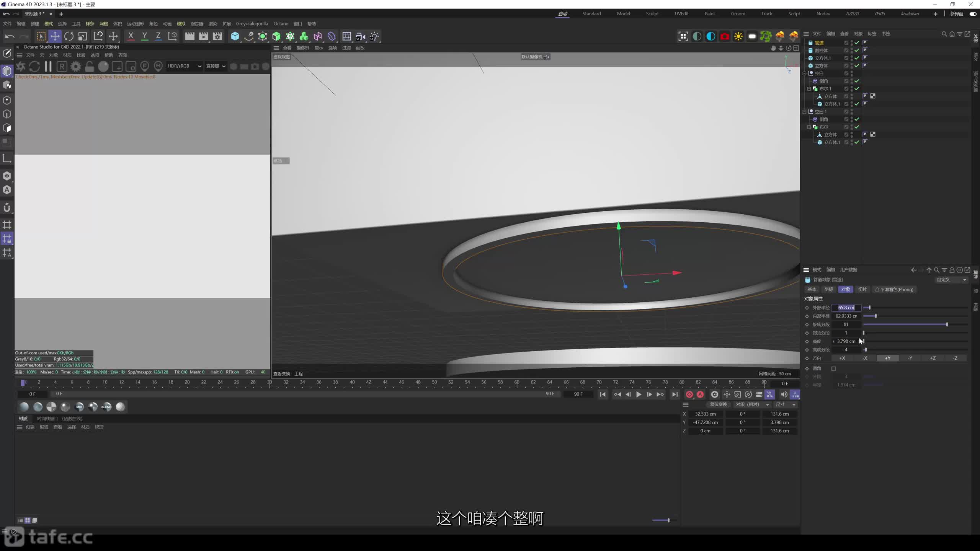Viewport: 980px width, 551px height.
Task: Set direction to -Y
Action: [x=910, y=358]
